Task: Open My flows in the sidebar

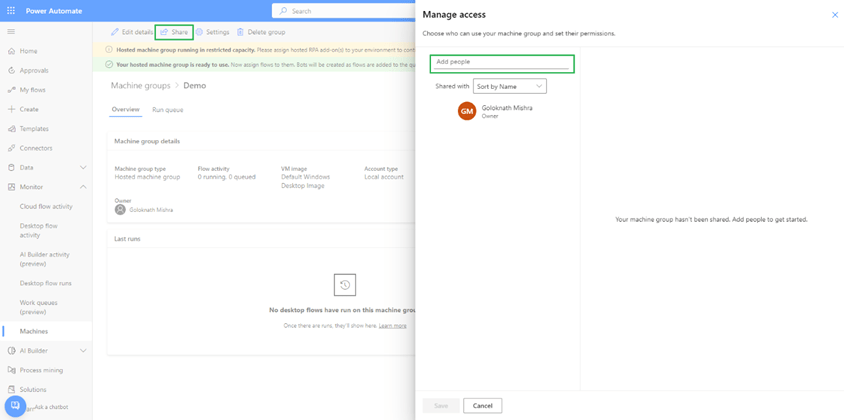Action: click(32, 90)
